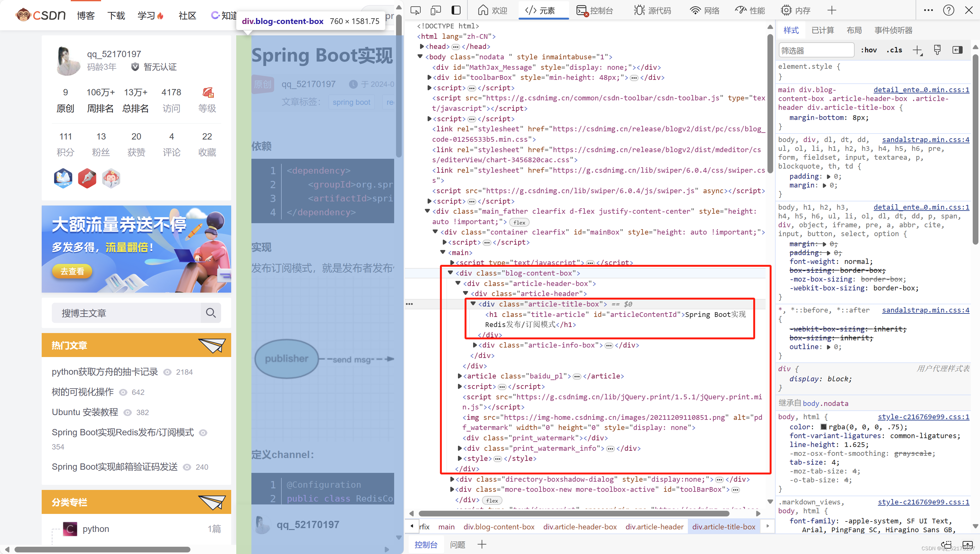Viewport: 980px width, 554px height.
Task: Expand the article baidu_pl node
Action: tap(459, 376)
